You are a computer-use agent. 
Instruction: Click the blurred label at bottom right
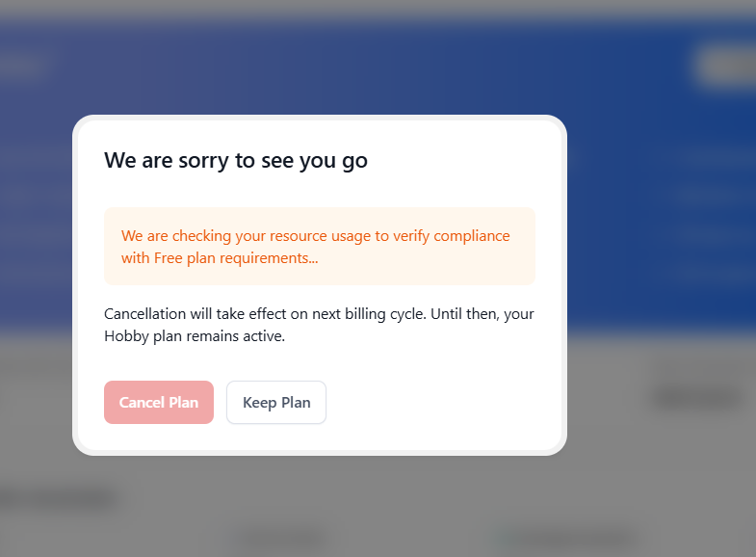(x=566, y=537)
